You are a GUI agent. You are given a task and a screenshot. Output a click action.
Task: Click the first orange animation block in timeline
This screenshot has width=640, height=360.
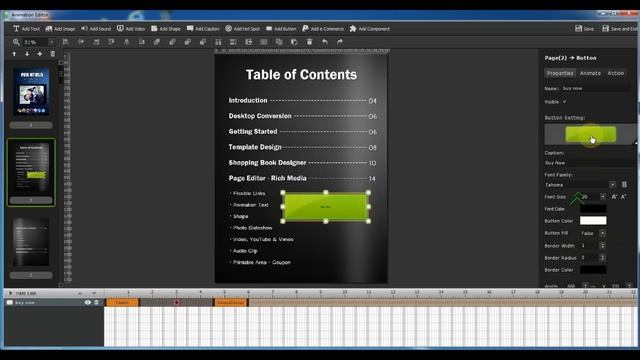pyautogui.click(x=122, y=302)
